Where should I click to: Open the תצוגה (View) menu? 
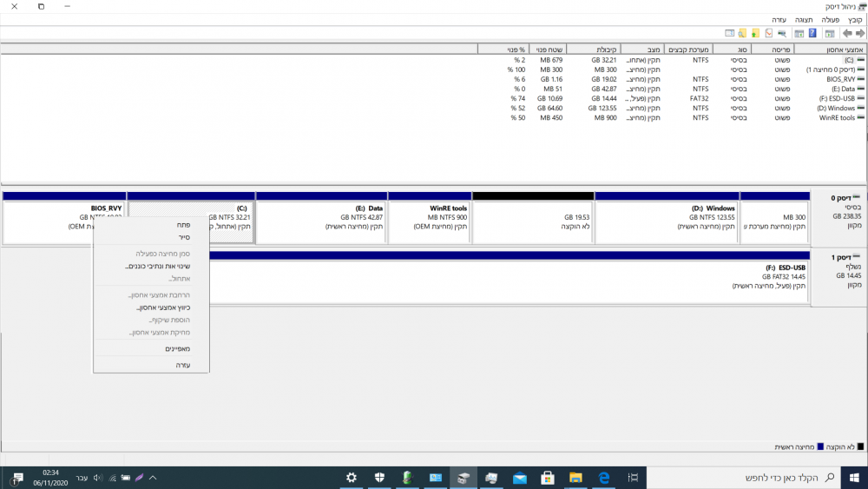pyautogui.click(x=804, y=20)
